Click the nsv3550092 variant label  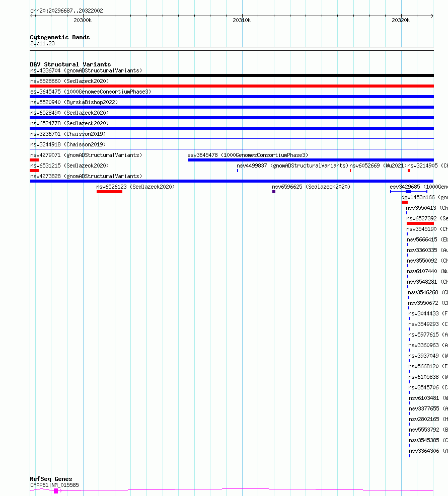[x=427, y=261]
